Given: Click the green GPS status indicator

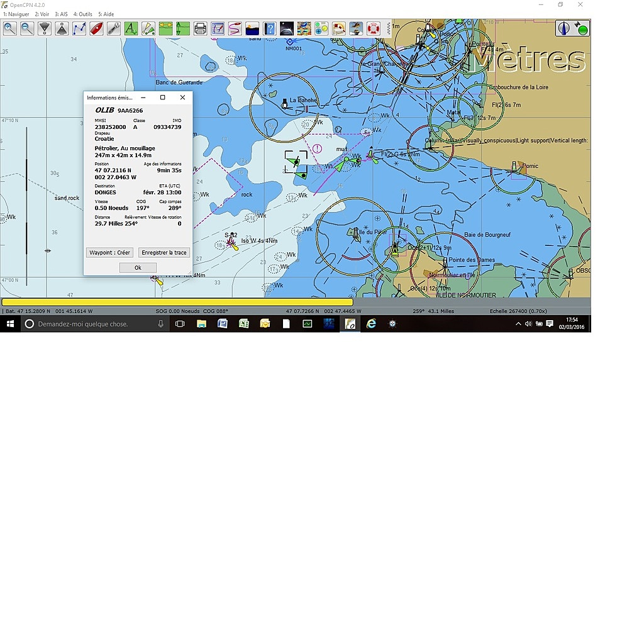Looking at the screenshot, I should (582, 29).
